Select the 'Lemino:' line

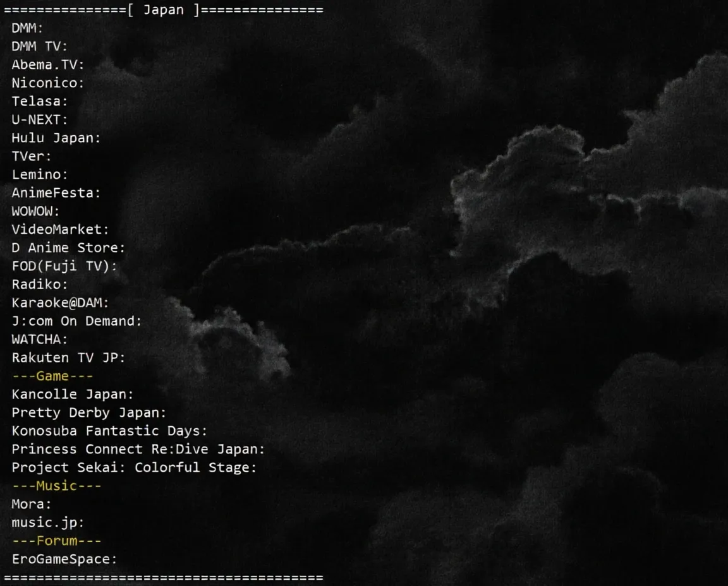39,174
